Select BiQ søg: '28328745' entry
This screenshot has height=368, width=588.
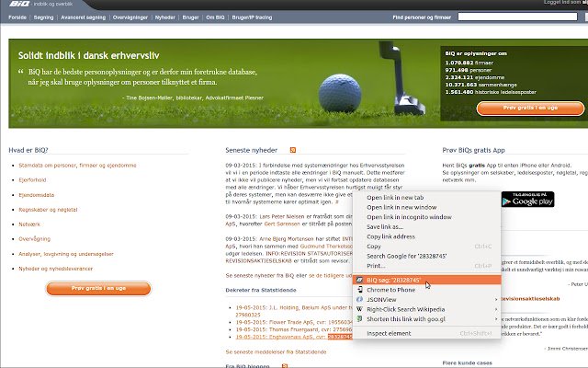(x=426, y=280)
